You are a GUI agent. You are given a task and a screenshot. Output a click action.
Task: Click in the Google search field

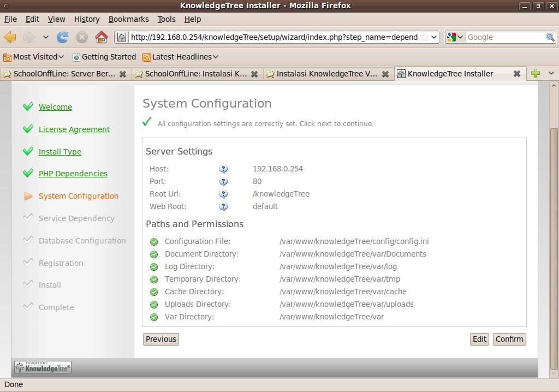(x=505, y=37)
